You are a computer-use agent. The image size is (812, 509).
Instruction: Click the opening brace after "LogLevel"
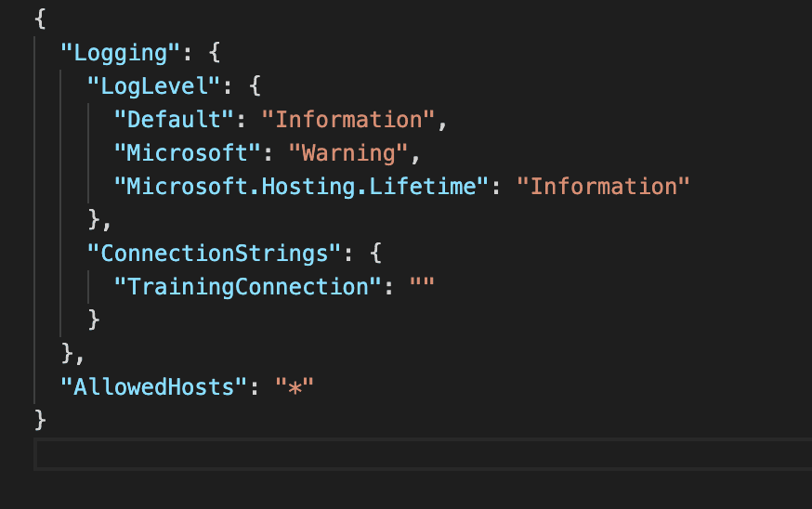[x=255, y=86]
